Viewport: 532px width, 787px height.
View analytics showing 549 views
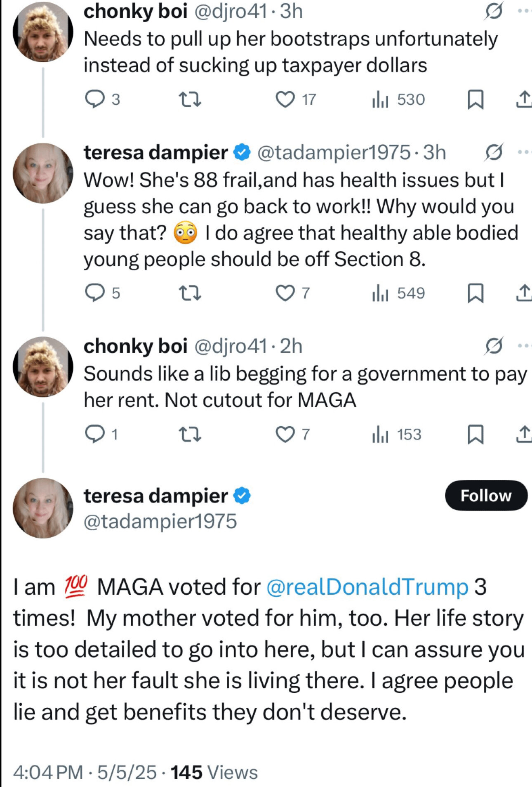pyautogui.click(x=398, y=293)
